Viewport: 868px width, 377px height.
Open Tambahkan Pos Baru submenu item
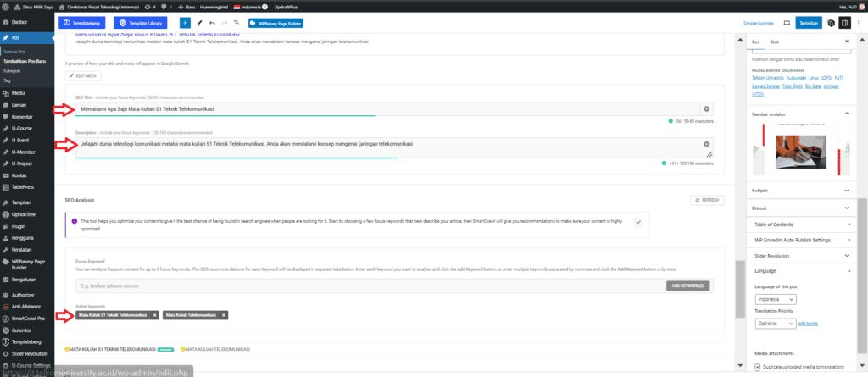click(x=25, y=61)
